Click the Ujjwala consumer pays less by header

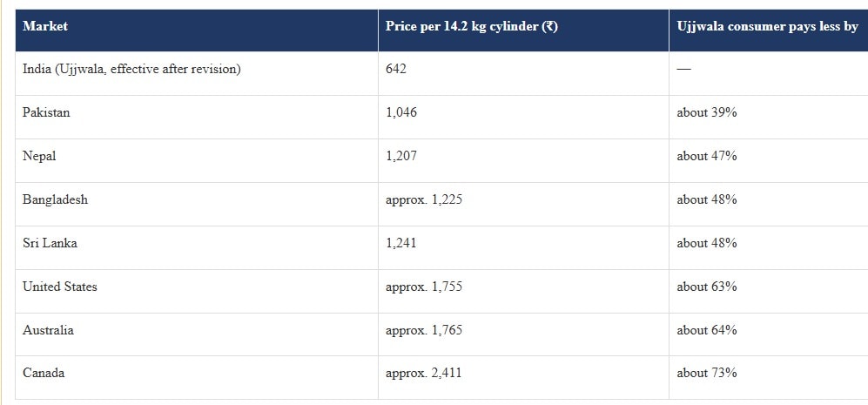pyautogui.click(x=767, y=27)
